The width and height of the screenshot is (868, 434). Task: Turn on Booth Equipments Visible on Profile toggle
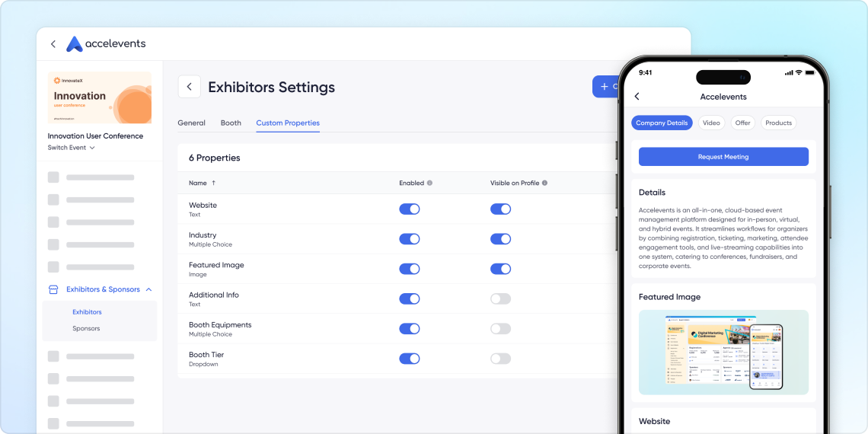point(500,329)
